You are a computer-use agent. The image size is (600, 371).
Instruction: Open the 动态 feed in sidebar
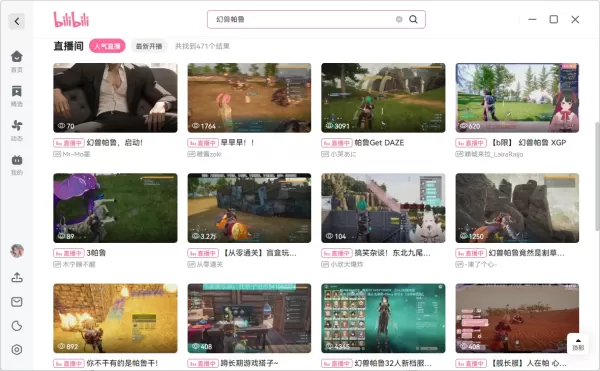(x=16, y=130)
